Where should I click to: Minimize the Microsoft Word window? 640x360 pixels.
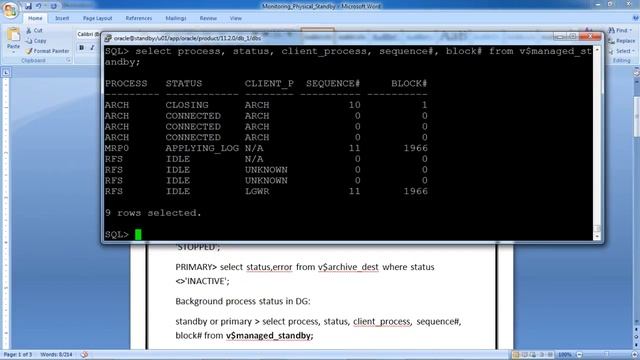tap(598, 4)
